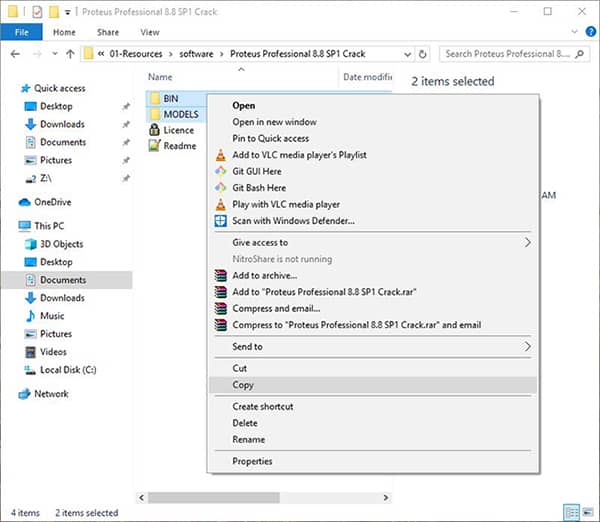Go back using the back arrow
Image resolution: width=600 pixels, height=522 pixels.
click(x=15, y=54)
